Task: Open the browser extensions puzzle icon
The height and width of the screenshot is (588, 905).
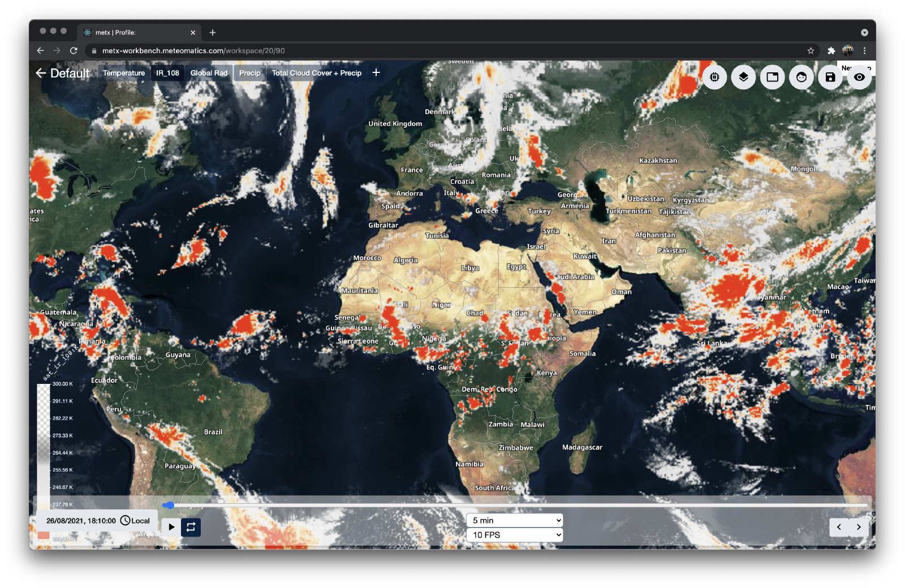Action: (831, 50)
